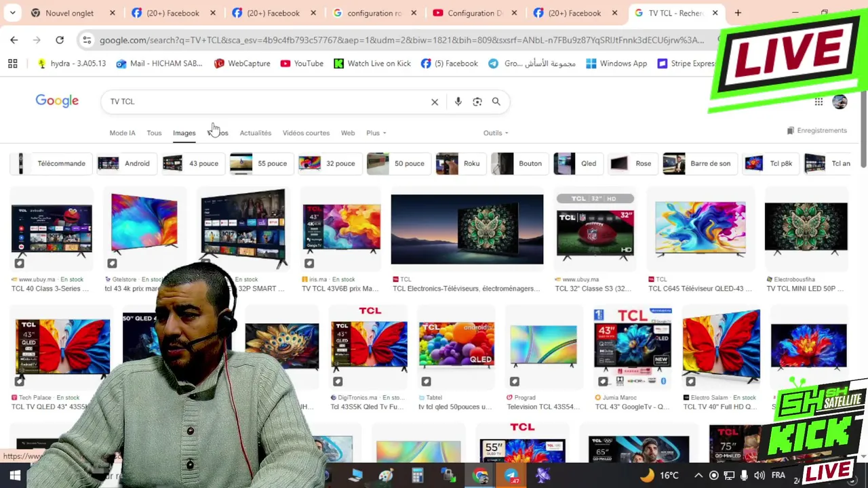Open the apps grid in the bookmarks bar
The image size is (868, 488).
[x=12, y=63]
